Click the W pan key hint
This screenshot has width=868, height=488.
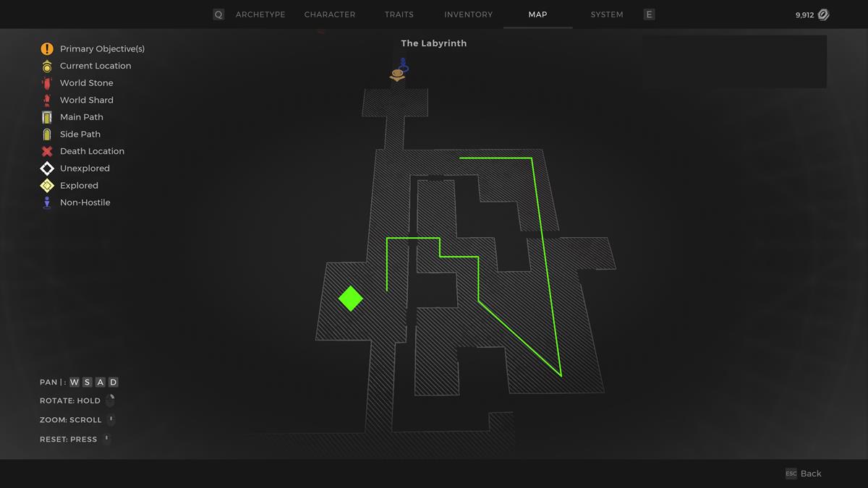pos(75,382)
